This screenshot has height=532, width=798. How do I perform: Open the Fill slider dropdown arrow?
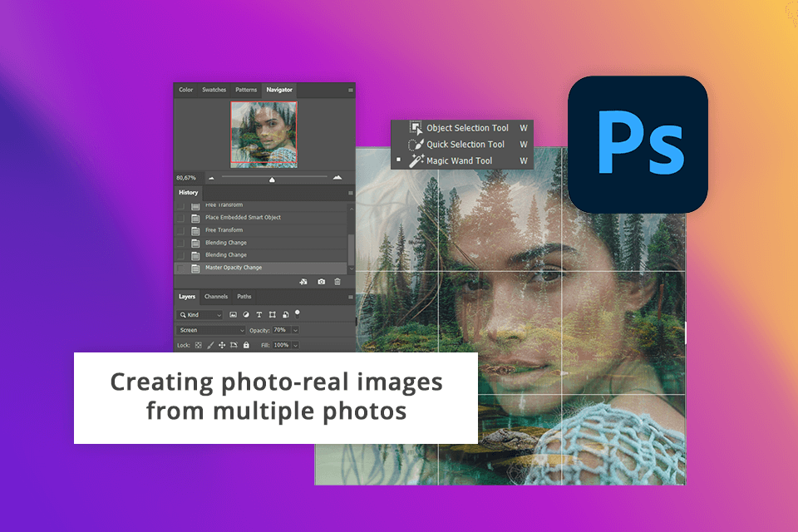[x=295, y=345]
